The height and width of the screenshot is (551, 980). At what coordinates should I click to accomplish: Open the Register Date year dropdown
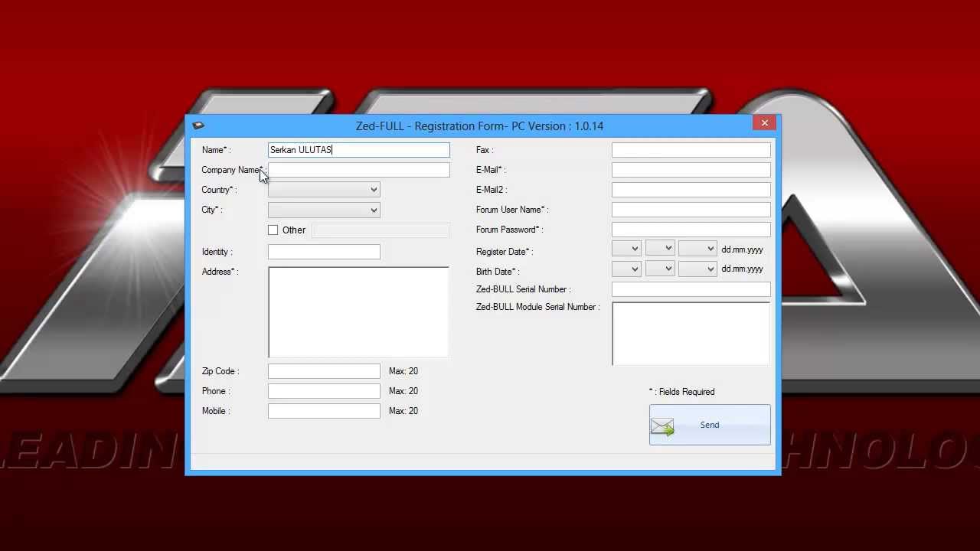coord(697,249)
